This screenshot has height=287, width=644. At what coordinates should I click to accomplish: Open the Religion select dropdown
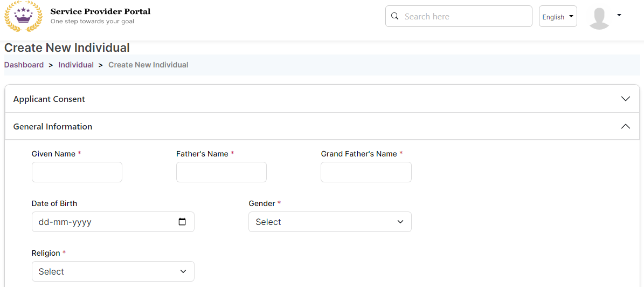[113, 271]
